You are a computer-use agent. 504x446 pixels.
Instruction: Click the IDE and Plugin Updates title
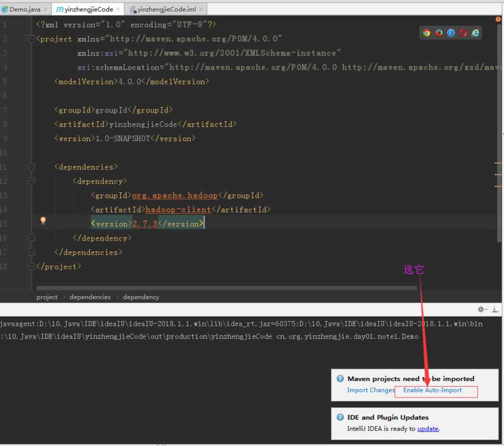coord(388,417)
